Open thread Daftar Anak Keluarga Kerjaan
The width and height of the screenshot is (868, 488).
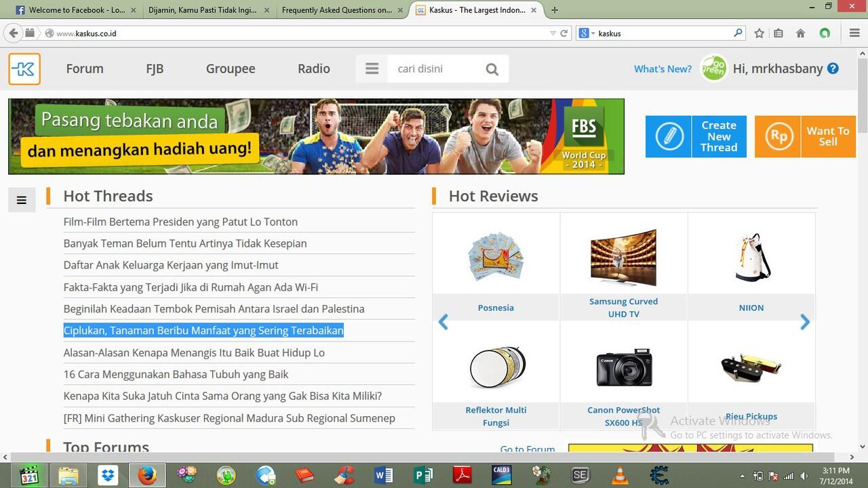tap(171, 265)
